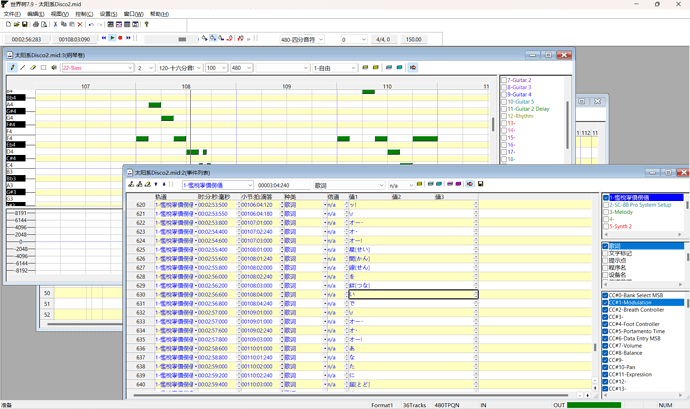This screenshot has width=690, height=409.
Task: Select the rectangle Select tool in piano roll
Action: (43, 67)
